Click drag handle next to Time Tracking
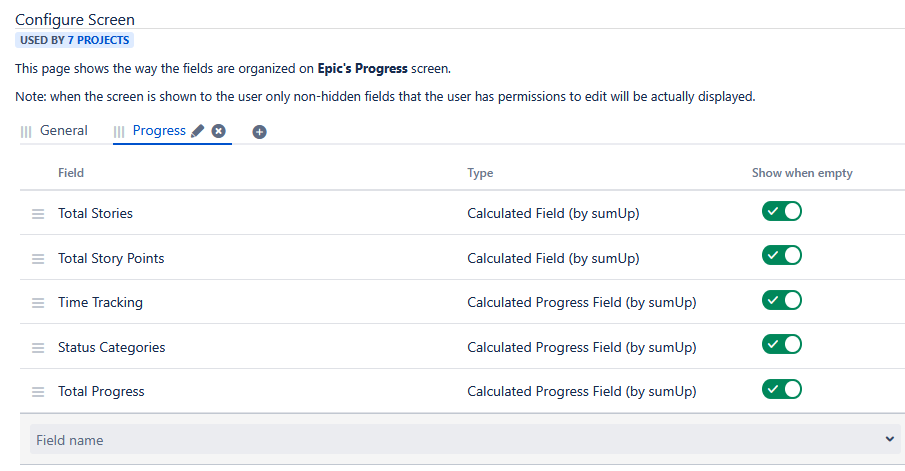This screenshot has height=471, width=905. [x=38, y=303]
